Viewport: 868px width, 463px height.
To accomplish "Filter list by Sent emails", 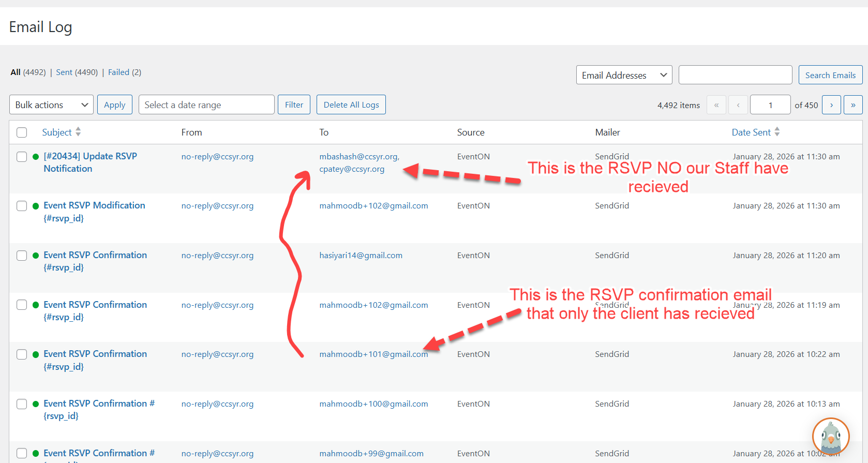I will 64,72.
